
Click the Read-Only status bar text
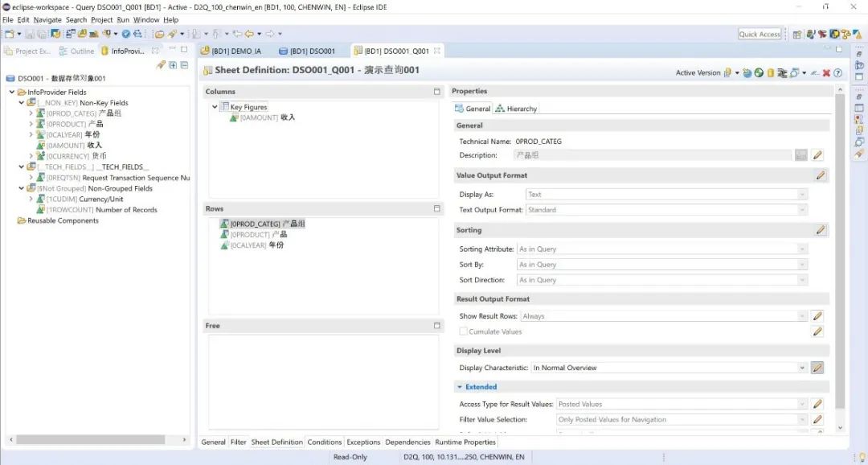pos(350,457)
